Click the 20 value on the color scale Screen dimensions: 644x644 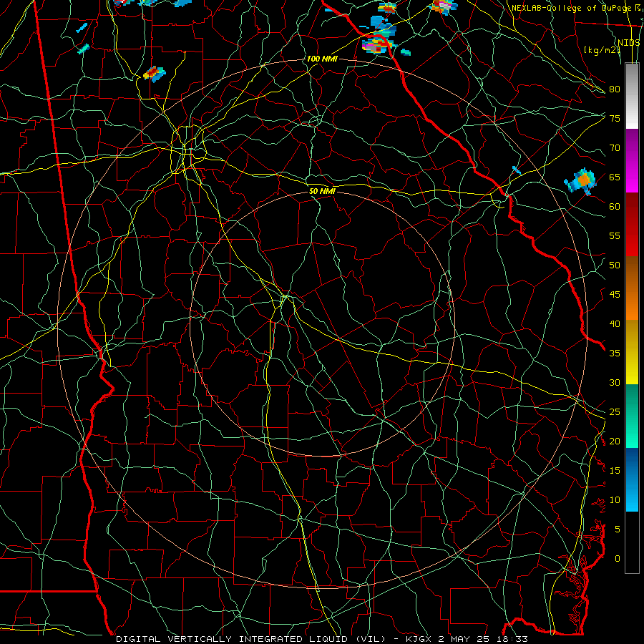[x=615, y=441]
